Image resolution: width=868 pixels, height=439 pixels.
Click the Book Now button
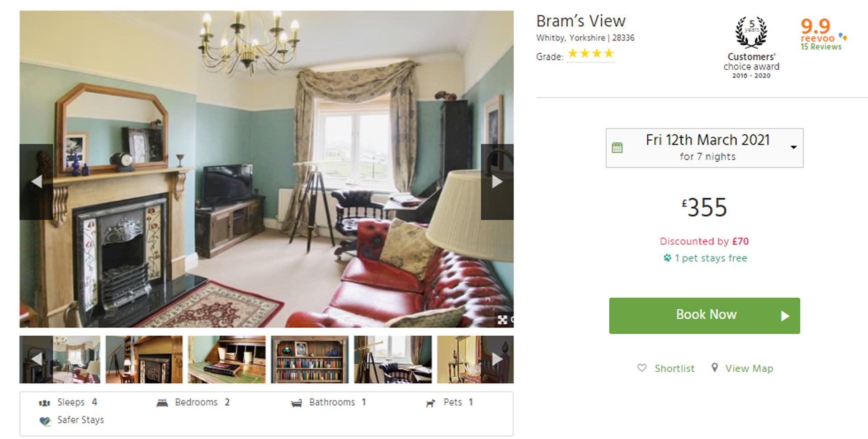coord(704,316)
